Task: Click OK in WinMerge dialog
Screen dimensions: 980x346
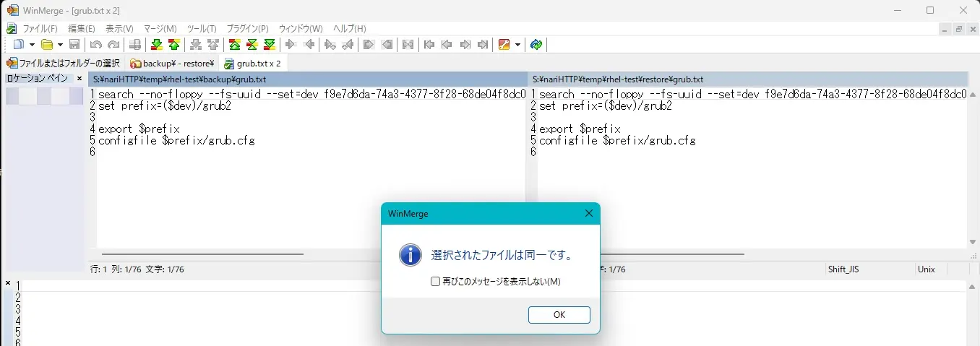Action: tap(559, 315)
